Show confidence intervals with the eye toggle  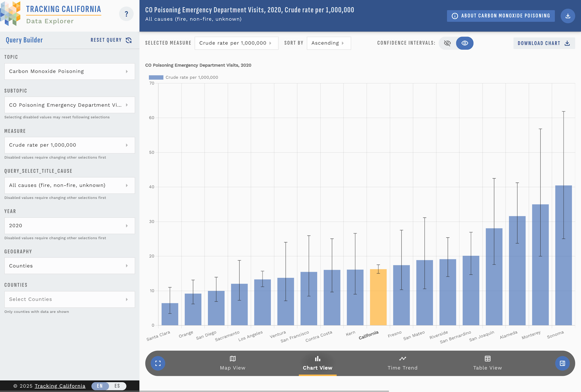click(465, 43)
